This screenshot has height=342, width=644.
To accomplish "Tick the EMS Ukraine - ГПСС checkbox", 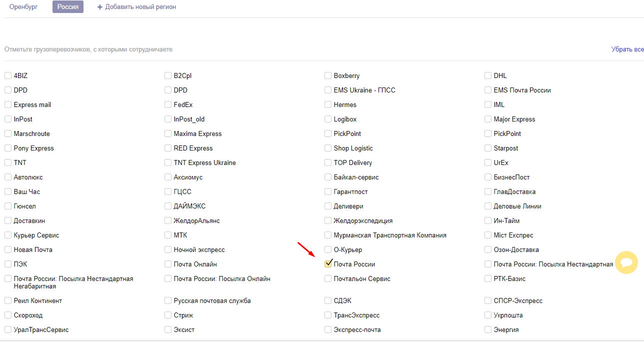I will tap(328, 90).
